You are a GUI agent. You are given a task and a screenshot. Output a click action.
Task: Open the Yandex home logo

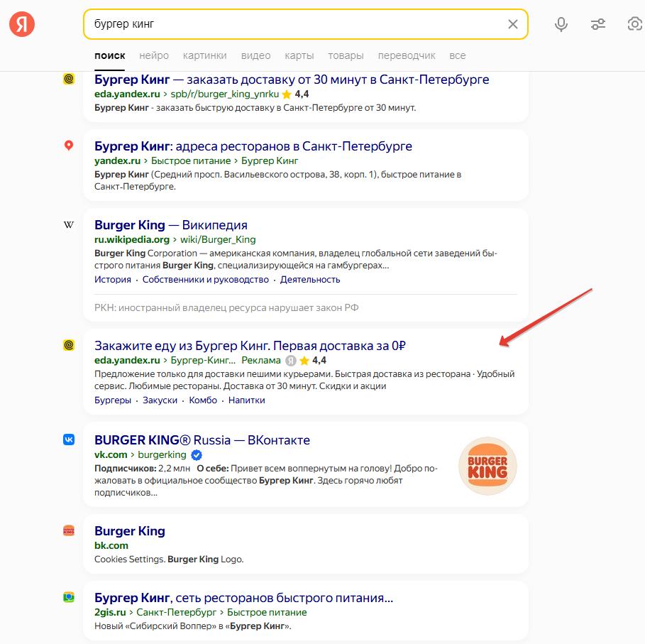click(x=22, y=24)
